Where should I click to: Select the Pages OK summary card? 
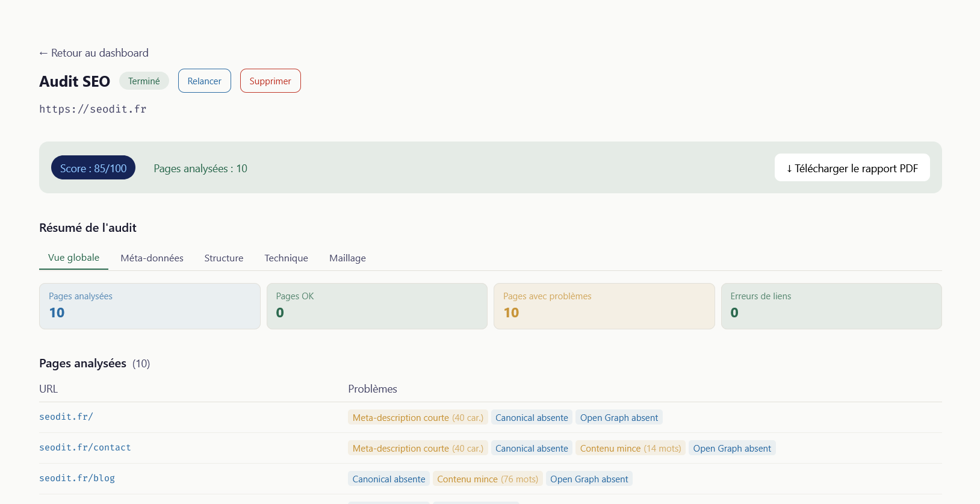pos(377,306)
